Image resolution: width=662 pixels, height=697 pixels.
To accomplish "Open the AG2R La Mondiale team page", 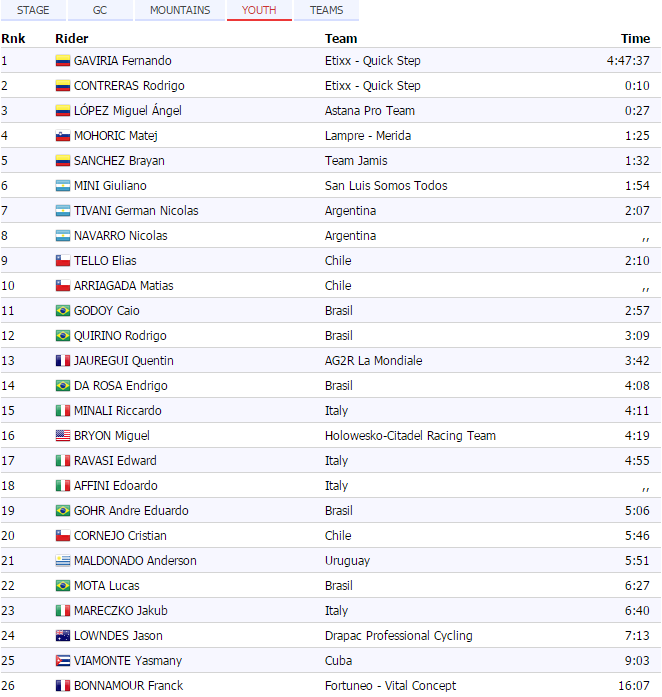I will [x=373, y=361].
